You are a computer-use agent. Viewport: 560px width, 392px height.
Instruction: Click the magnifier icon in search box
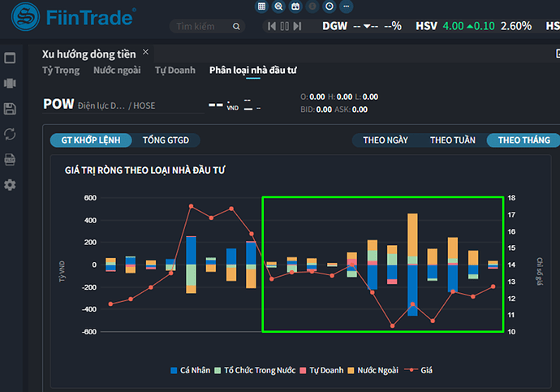point(236,27)
